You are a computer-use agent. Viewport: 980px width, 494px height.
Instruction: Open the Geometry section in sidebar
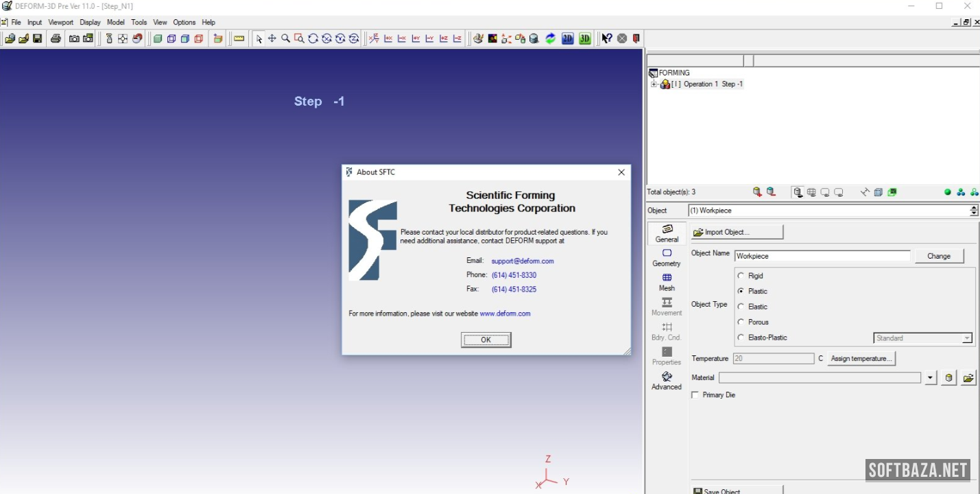click(667, 257)
